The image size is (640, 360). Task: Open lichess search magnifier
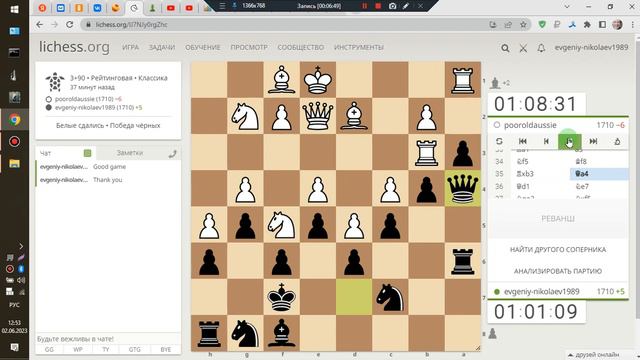pyautogui.click(x=505, y=48)
